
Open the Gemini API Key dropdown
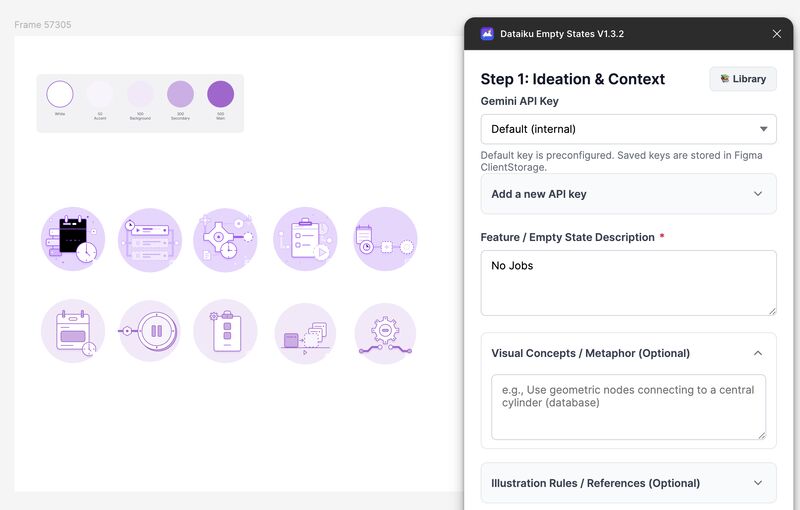[628, 129]
